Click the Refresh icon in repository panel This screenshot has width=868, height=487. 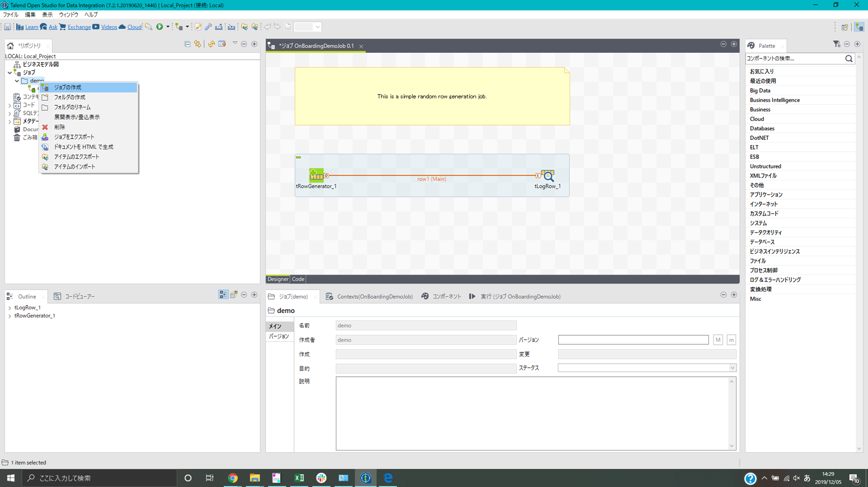pyautogui.click(x=211, y=44)
